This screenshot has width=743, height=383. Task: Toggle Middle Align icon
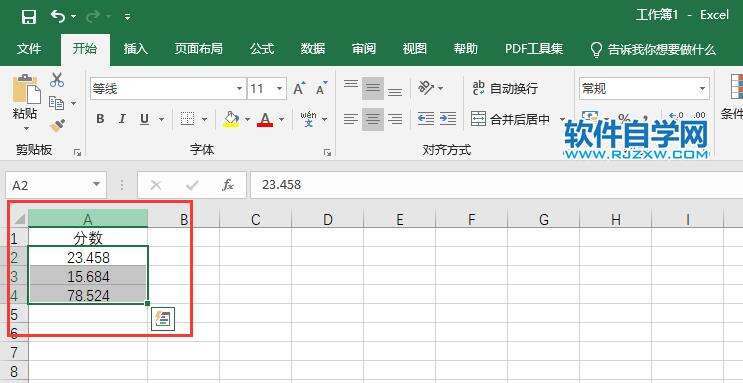373,88
